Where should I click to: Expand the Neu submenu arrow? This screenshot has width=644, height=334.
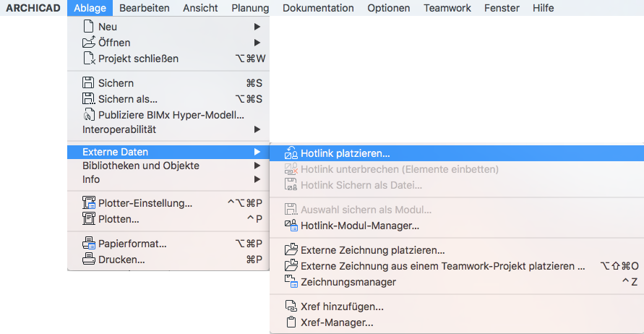[x=257, y=27]
